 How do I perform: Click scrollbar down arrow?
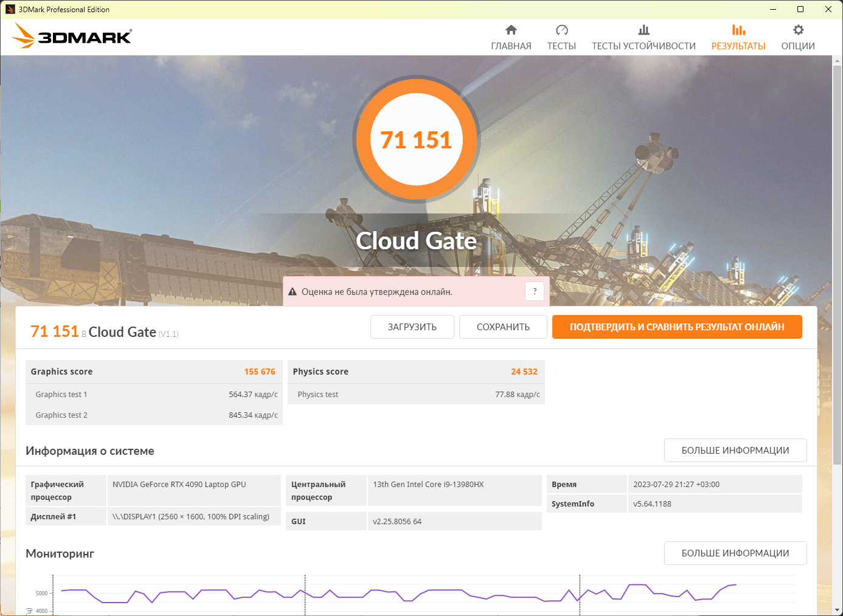tap(837, 610)
